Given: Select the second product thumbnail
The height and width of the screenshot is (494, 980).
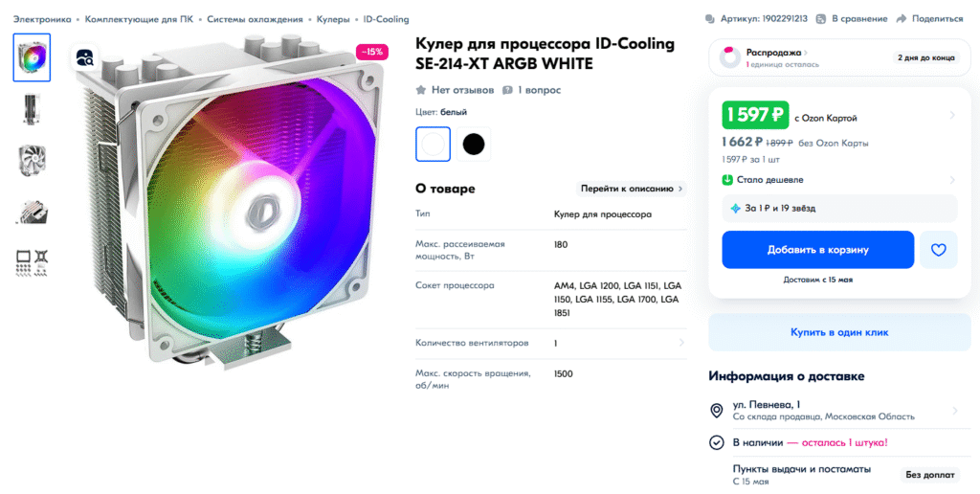Looking at the screenshot, I should pos(32,109).
